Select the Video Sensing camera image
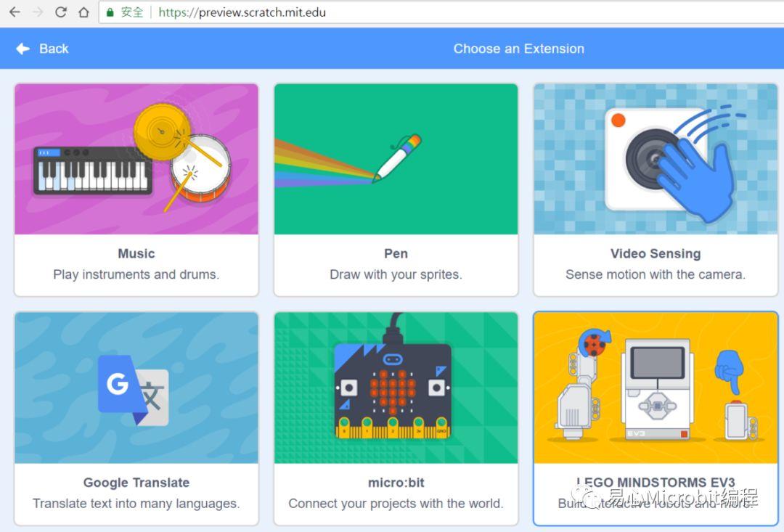The image size is (784, 532). [656, 159]
